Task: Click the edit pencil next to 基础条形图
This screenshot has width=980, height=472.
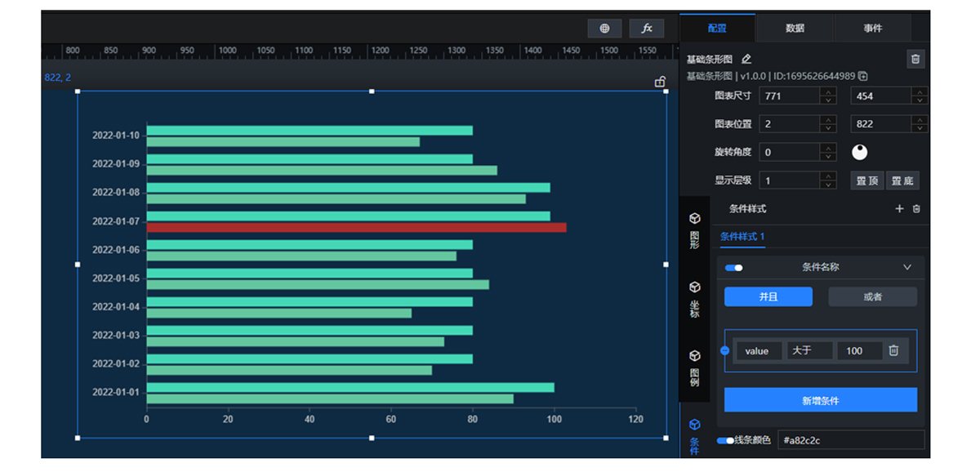Action: pos(746,60)
